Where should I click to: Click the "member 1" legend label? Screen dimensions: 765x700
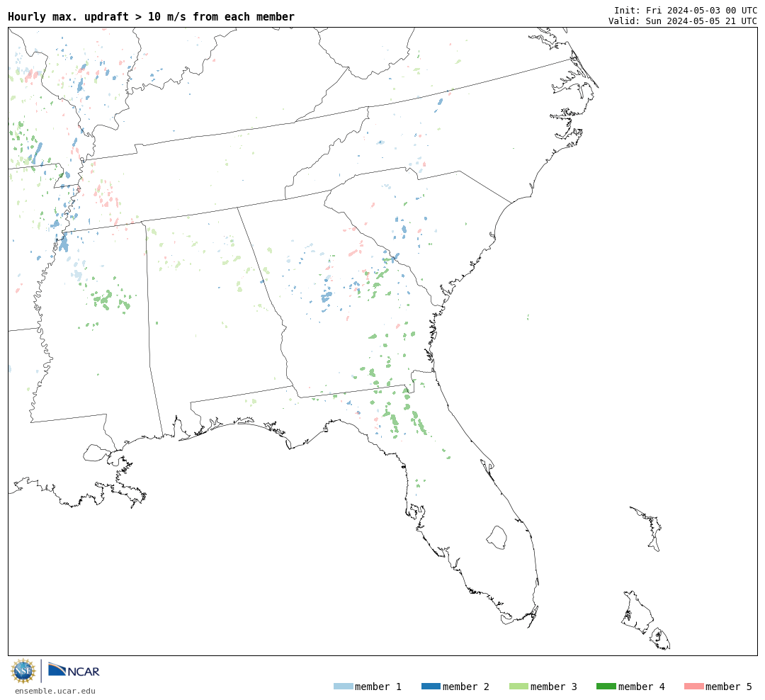(378, 687)
